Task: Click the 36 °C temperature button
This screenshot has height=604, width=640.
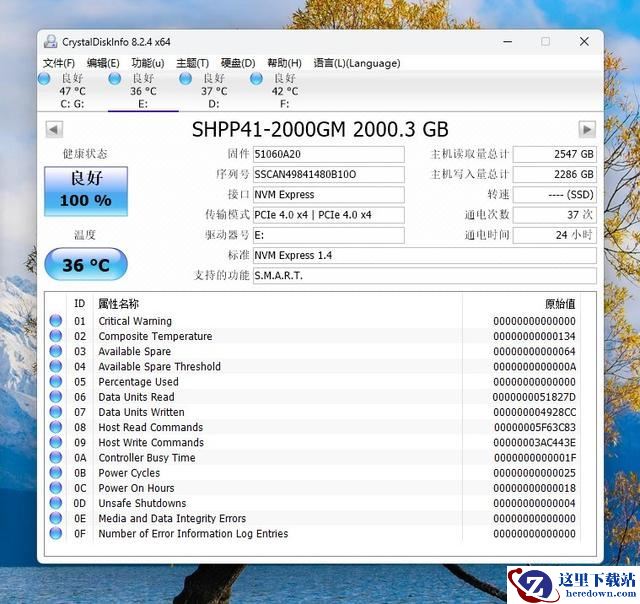Action: tap(86, 264)
